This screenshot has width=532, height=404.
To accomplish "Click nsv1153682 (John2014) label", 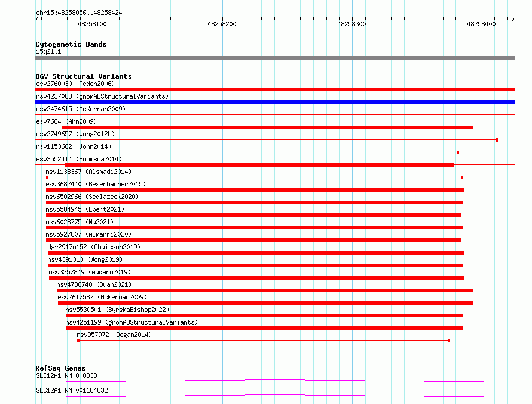I will 74,146.
